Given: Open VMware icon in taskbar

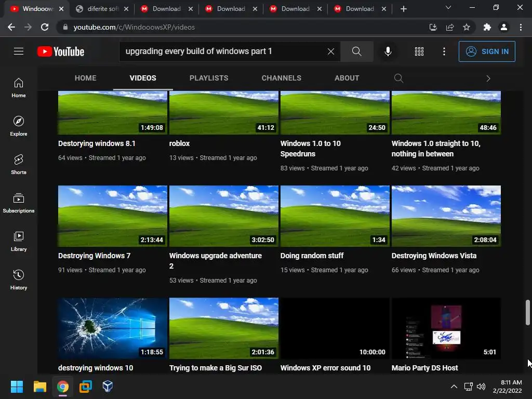Looking at the screenshot, I should [x=86, y=387].
